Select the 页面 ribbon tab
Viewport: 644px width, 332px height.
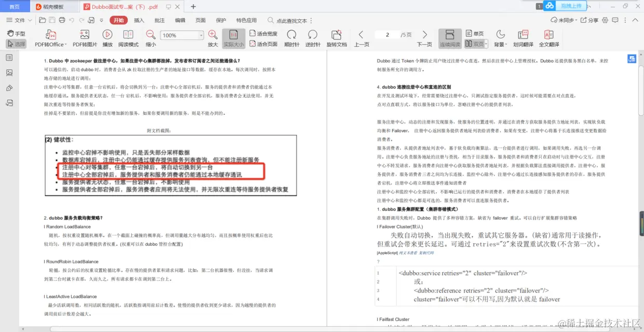pos(200,20)
